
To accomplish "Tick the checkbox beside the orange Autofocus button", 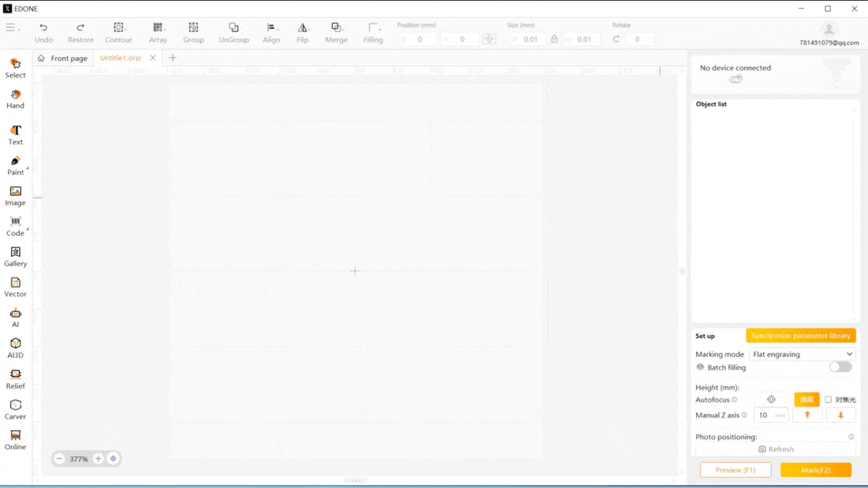I will point(828,399).
